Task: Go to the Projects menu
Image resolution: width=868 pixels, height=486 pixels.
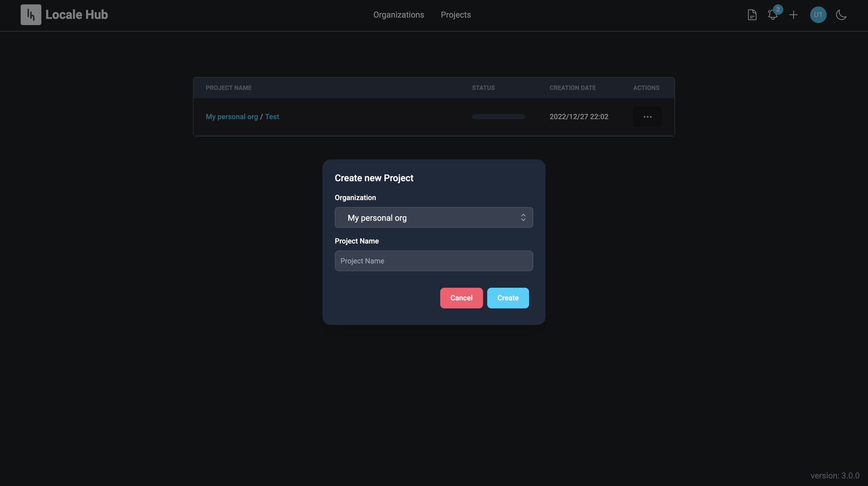Action: tap(455, 15)
